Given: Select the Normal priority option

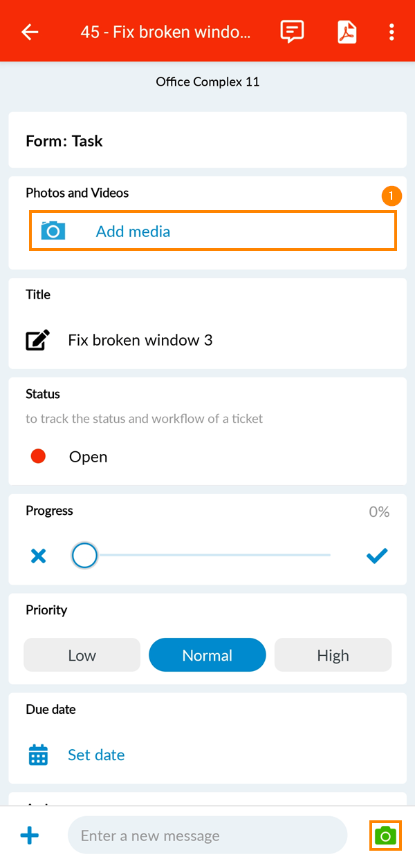Looking at the screenshot, I should pyautogui.click(x=207, y=655).
